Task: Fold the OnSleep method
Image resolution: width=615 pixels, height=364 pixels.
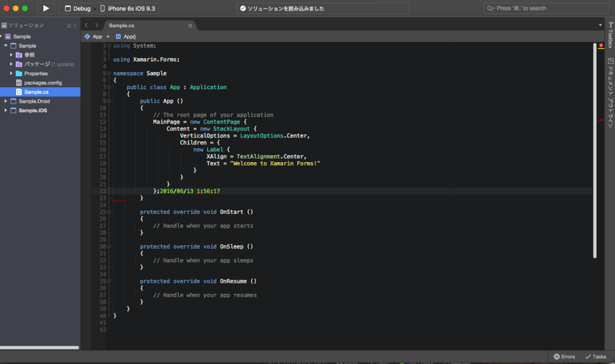Action: coord(109,246)
